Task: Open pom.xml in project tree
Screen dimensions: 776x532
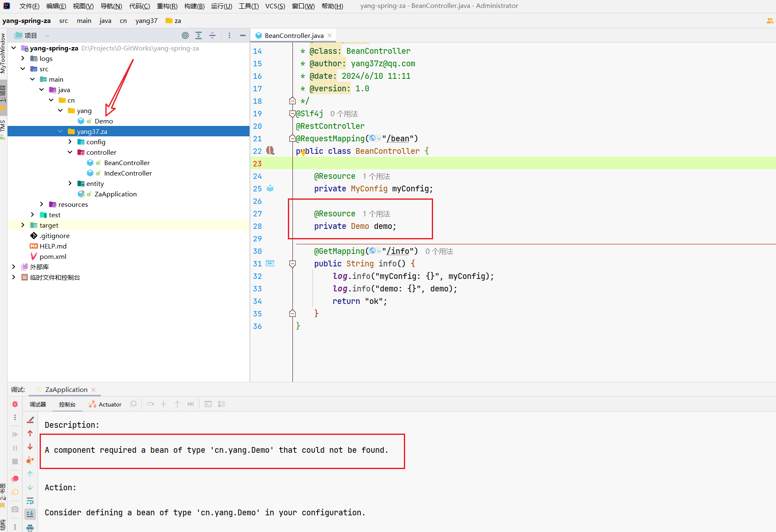Action: point(53,256)
